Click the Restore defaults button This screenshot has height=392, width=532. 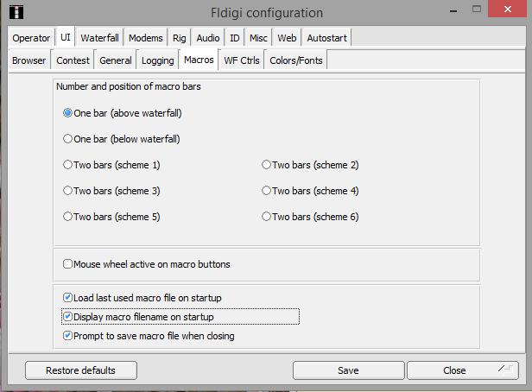81,370
